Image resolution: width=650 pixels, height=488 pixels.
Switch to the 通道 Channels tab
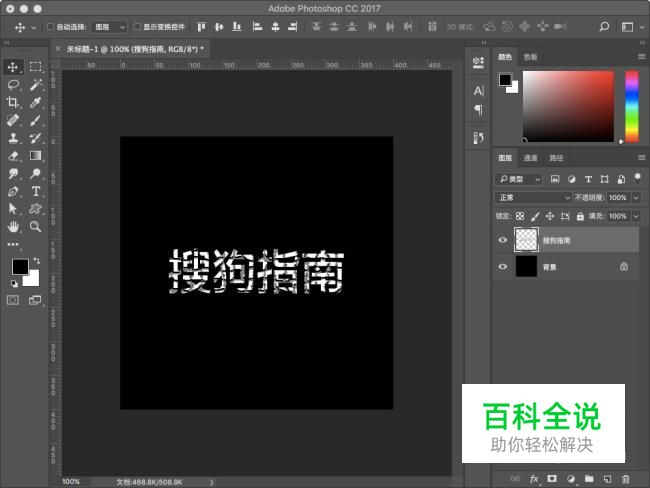pyautogui.click(x=530, y=158)
